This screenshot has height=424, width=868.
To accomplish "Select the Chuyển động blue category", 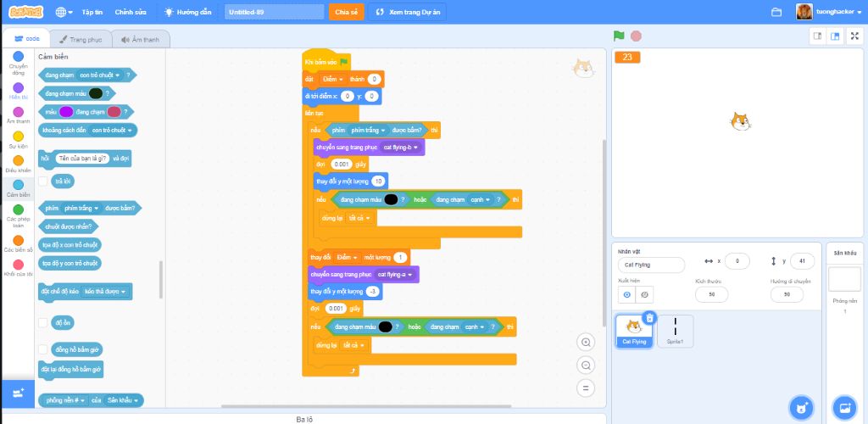I will [19, 63].
